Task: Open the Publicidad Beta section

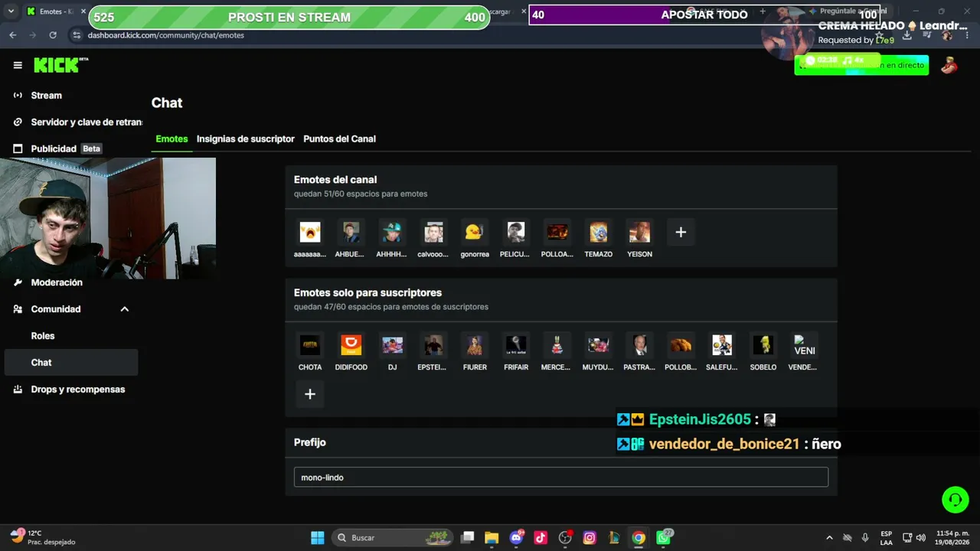Action: (58, 148)
